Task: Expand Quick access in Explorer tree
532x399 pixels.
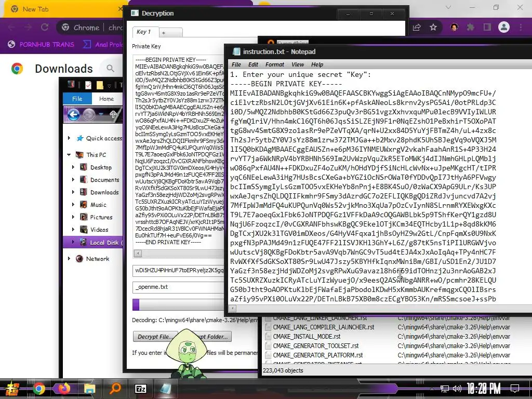Action: click(x=69, y=138)
